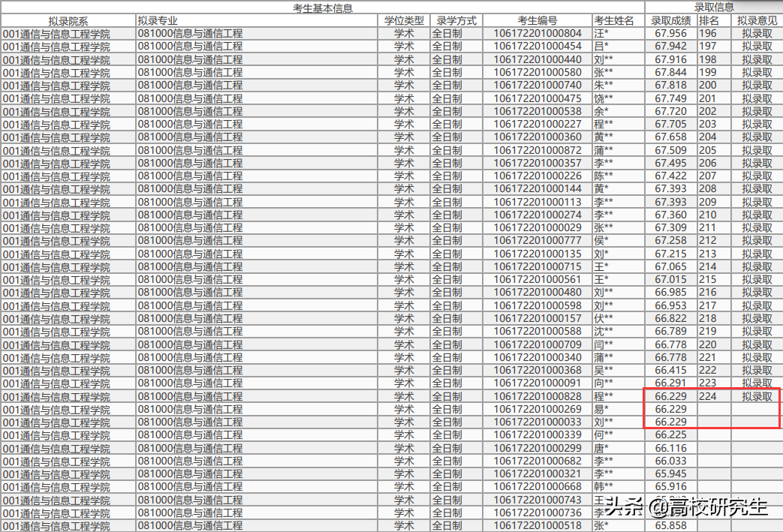Select candidate number 106172201000518 cell
This screenshot has height=532, width=783.
pos(538,525)
